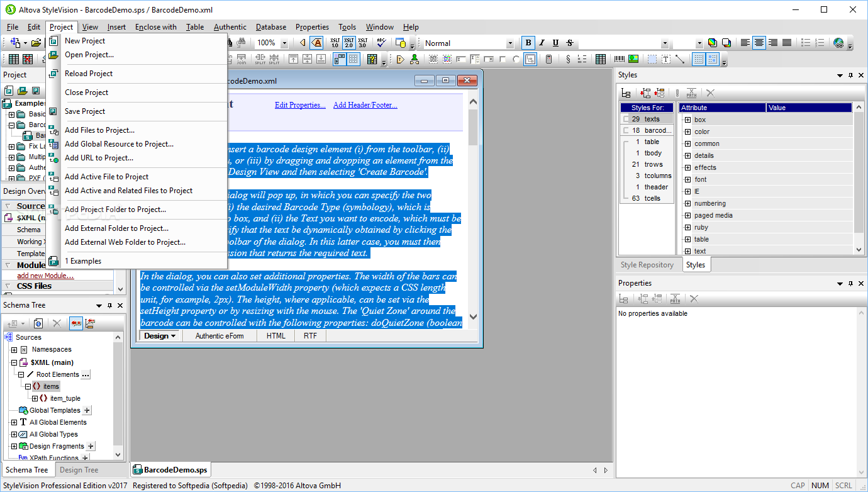This screenshot has width=868, height=492.
Task: Expand the color style attribute
Action: pos(687,131)
